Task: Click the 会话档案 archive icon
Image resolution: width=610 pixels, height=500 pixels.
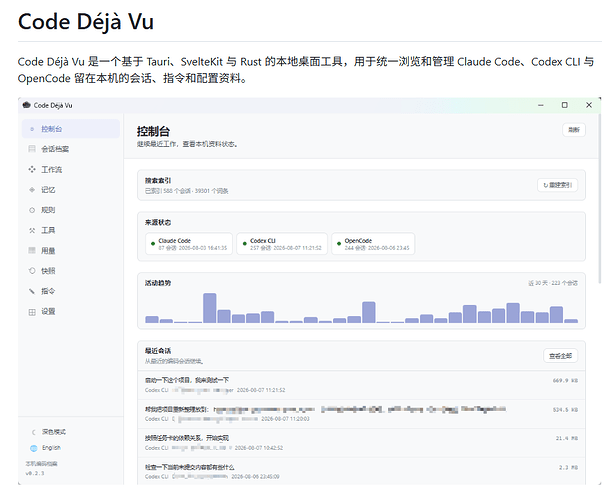Action: [x=32, y=149]
